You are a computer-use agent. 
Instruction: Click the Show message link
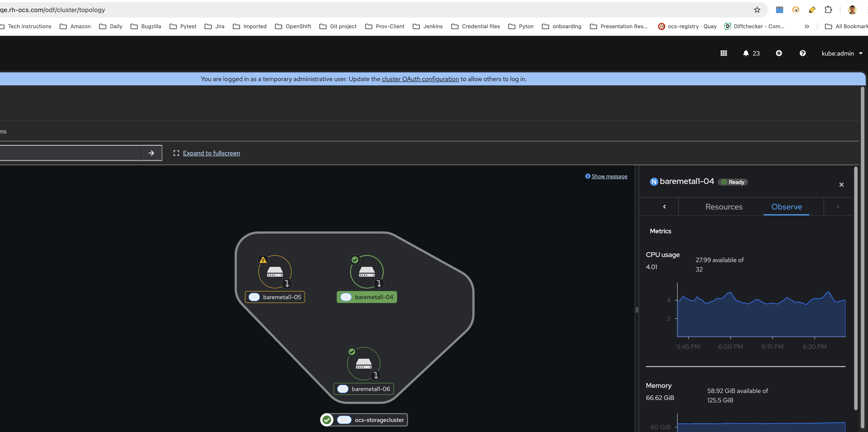click(609, 176)
